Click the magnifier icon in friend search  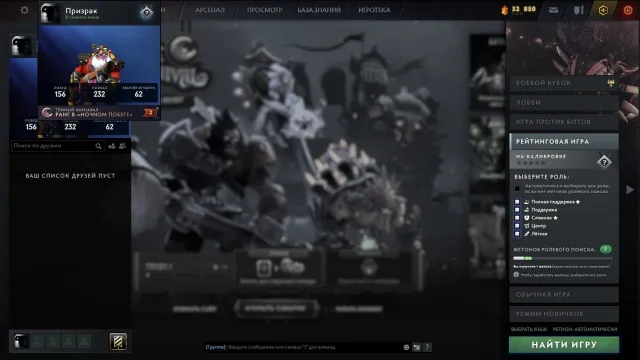[98, 146]
